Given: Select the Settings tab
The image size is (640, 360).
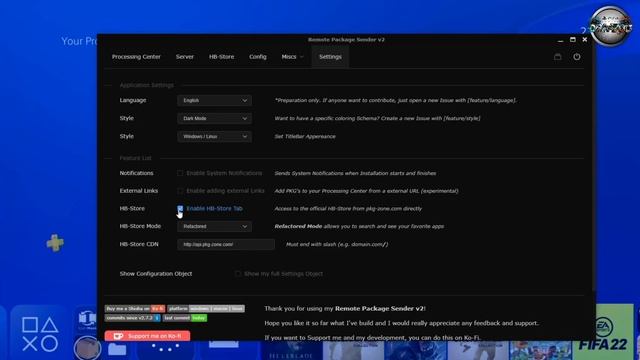Looking at the screenshot, I should [330, 57].
